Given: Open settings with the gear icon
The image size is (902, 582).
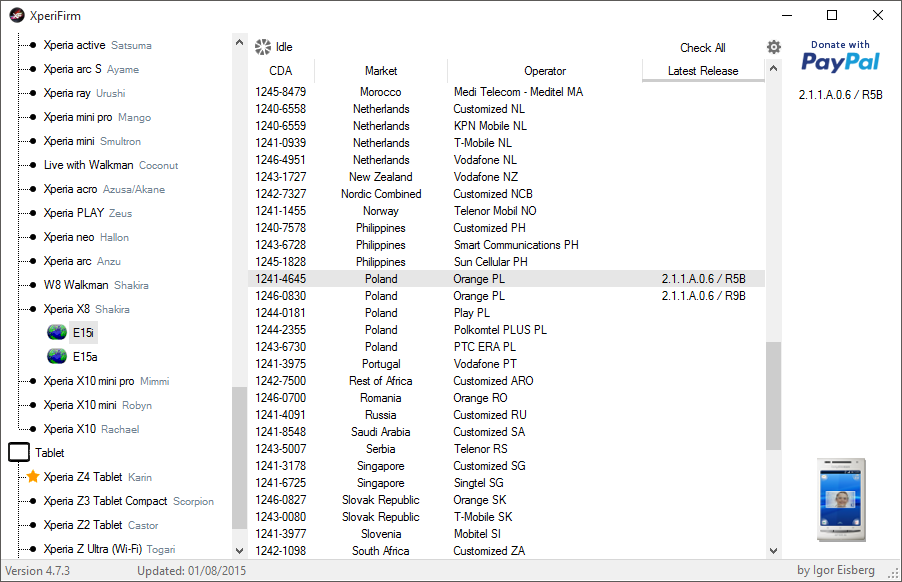Looking at the screenshot, I should (x=774, y=47).
